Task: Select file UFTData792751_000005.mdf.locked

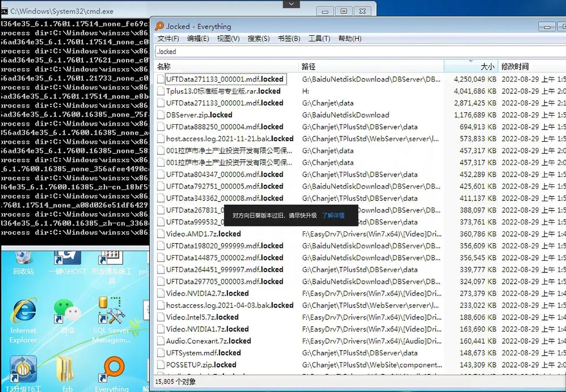Action: (x=224, y=186)
